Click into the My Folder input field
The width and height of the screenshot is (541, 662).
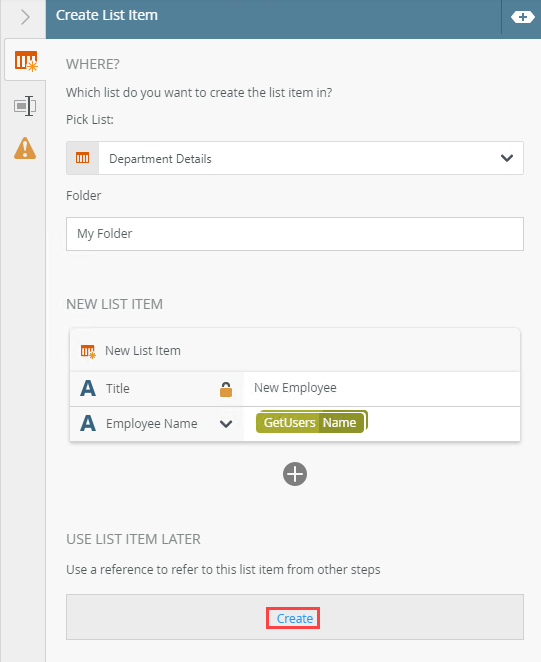click(x=295, y=234)
